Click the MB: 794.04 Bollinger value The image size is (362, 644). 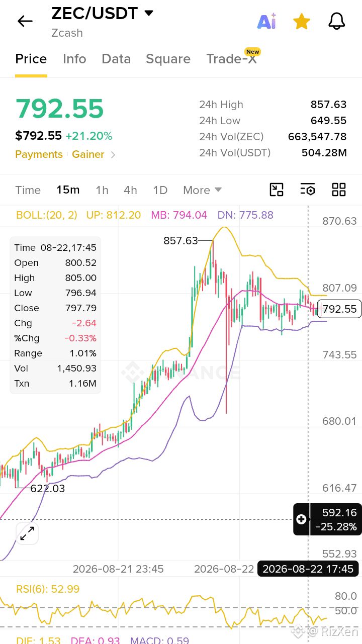[179, 215]
